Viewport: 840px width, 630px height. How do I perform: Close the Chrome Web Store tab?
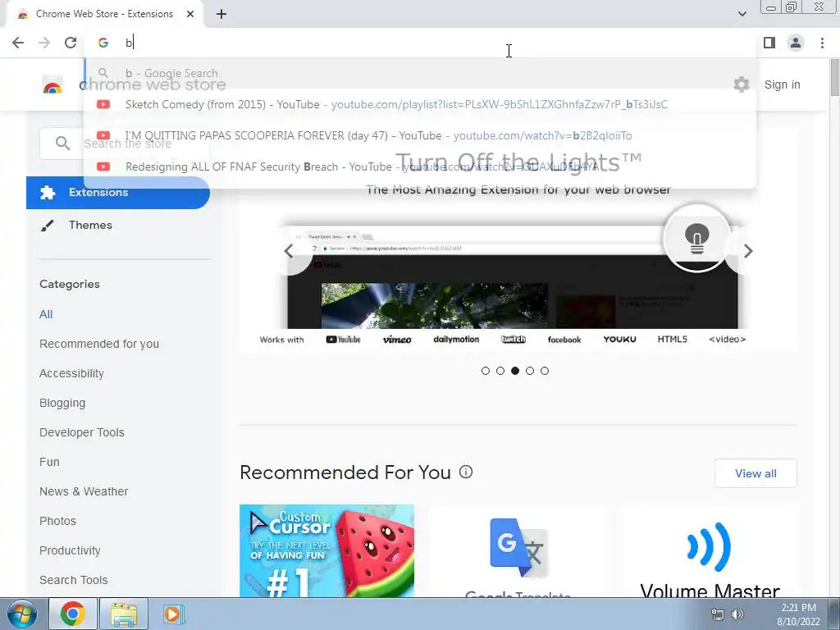[x=190, y=14]
